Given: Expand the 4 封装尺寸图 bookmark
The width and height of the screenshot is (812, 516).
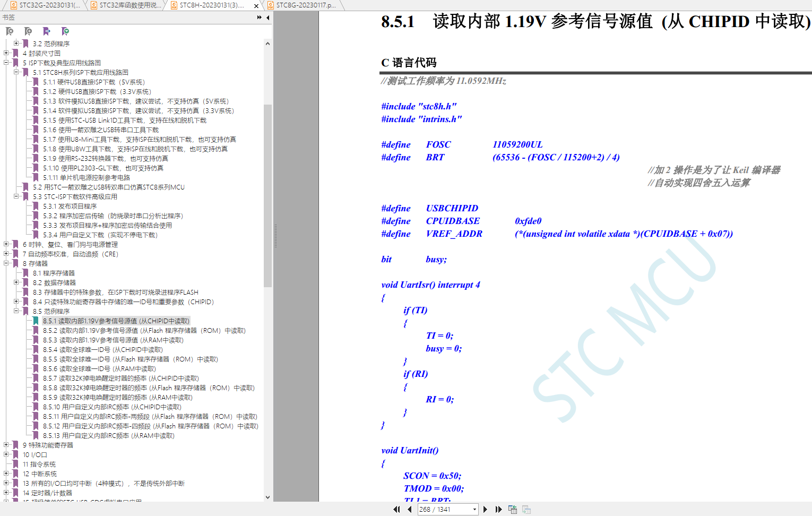Looking at the screenshot, I should click(6, 53).
